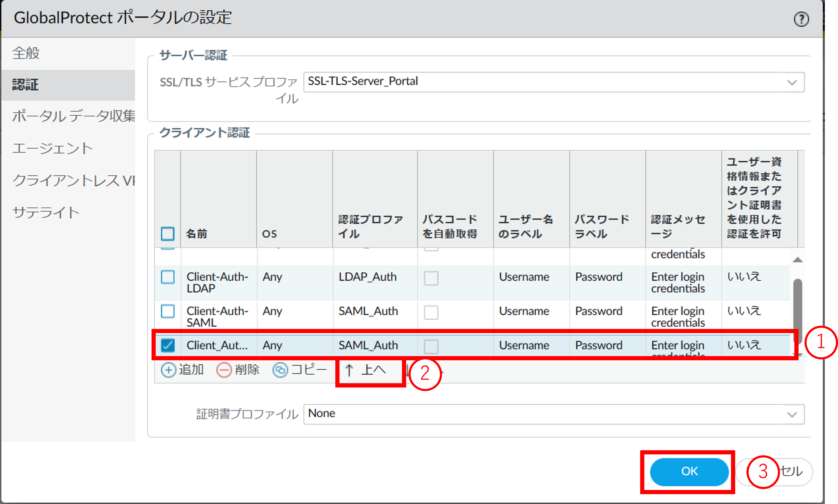Check the Client-Auth-SAML row checkbox
Viewport: 838px width, 504px height.
[x=167, y=311]
